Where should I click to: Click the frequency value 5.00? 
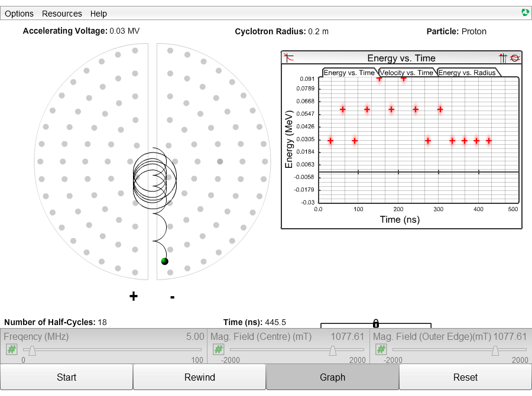195,336
